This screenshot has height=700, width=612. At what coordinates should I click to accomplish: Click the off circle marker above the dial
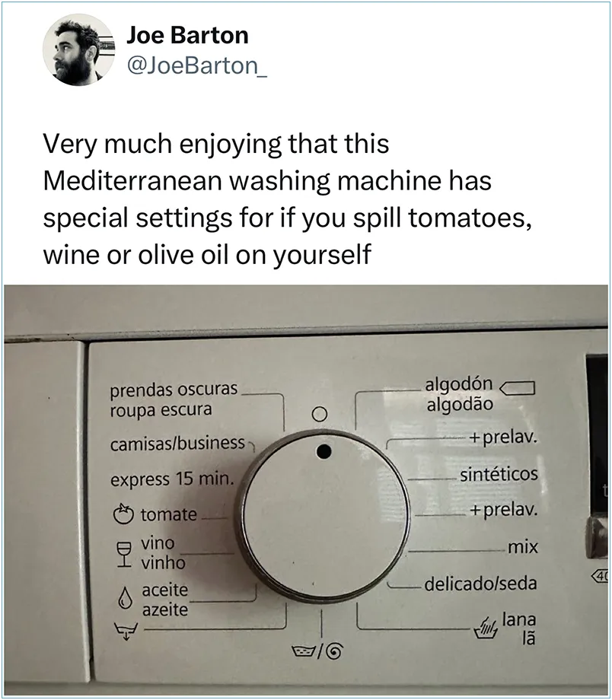pos(320,414)
